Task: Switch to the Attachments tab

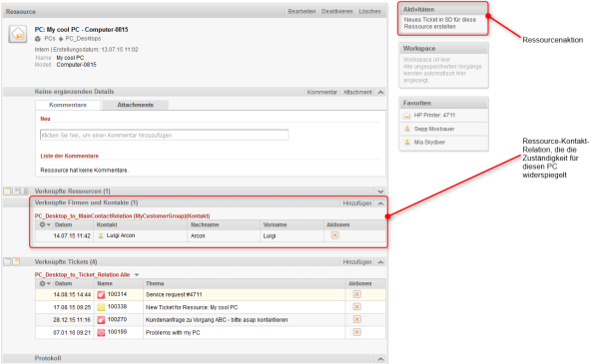Action: click(135, 105)
